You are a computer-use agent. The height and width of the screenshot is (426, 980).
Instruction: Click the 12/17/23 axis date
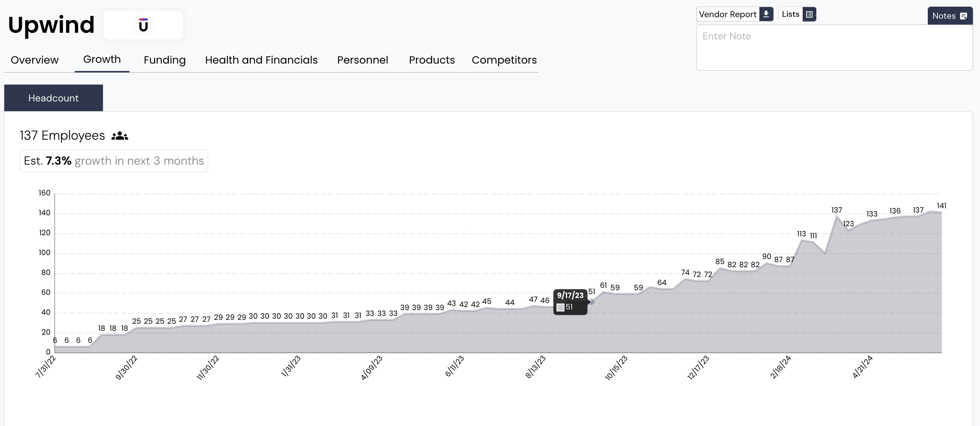coord(698,367)
